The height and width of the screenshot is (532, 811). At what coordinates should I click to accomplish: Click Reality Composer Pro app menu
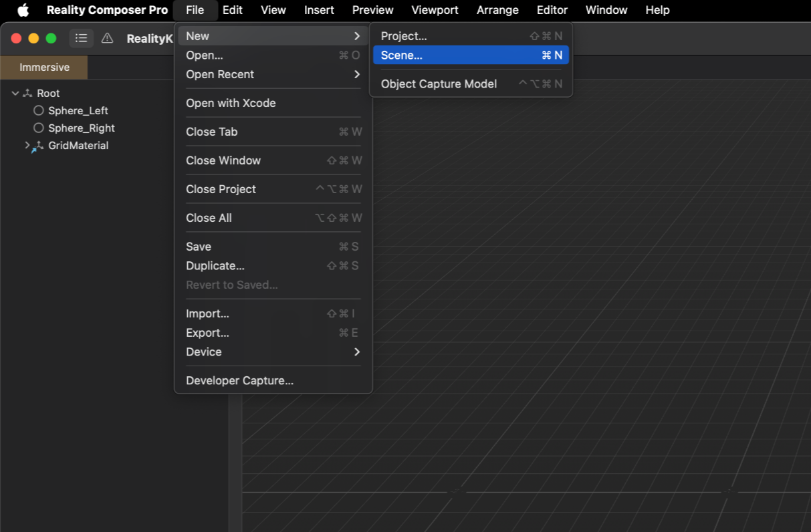click(107, 10)
